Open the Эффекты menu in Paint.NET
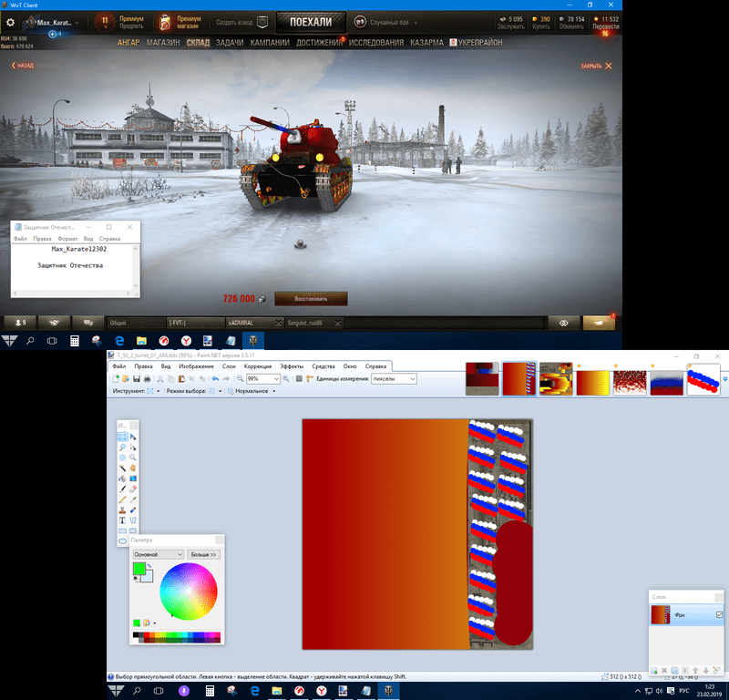 pyautogui.click(x=292, y=366)
